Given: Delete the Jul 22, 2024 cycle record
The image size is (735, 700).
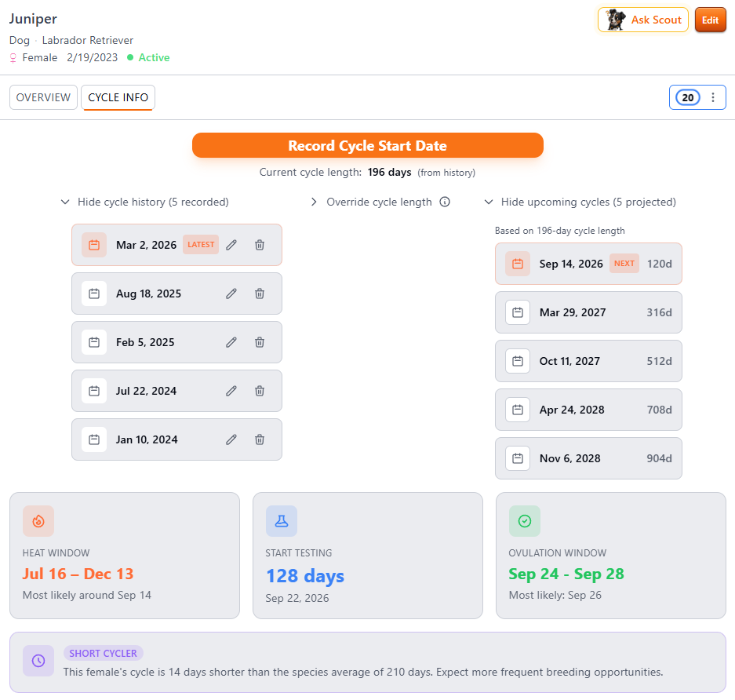Looking at the screenshot, I should tap(259, 391).
